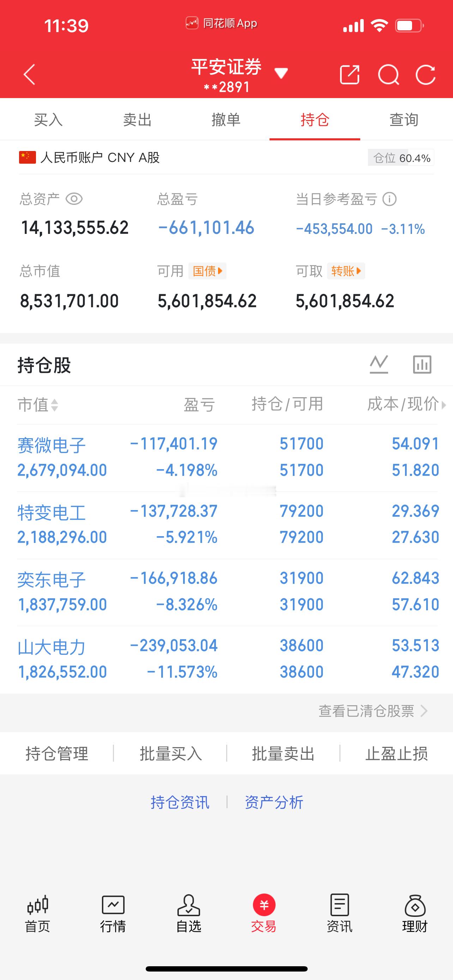Tap 特变电工 current price 27.630

pyautogui.click(x=416, y=537)
